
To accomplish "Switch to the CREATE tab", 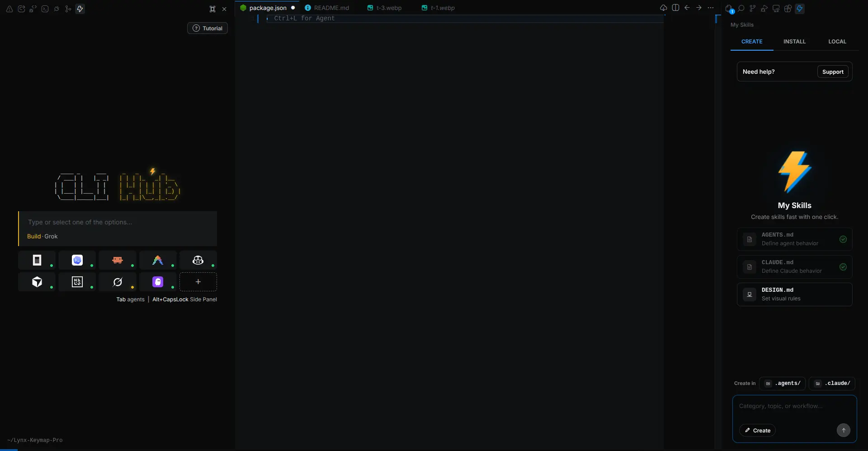I will pyautogui.click(x=752, y=42).
